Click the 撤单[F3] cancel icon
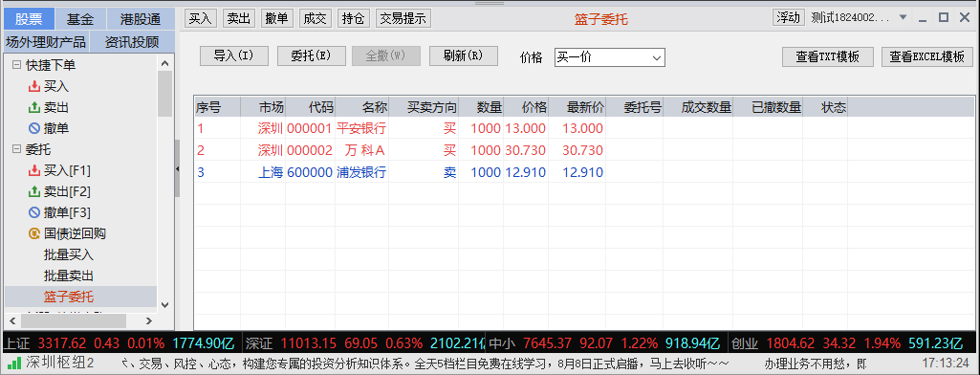This screenshot has width=980, height=375. [34, 212]
